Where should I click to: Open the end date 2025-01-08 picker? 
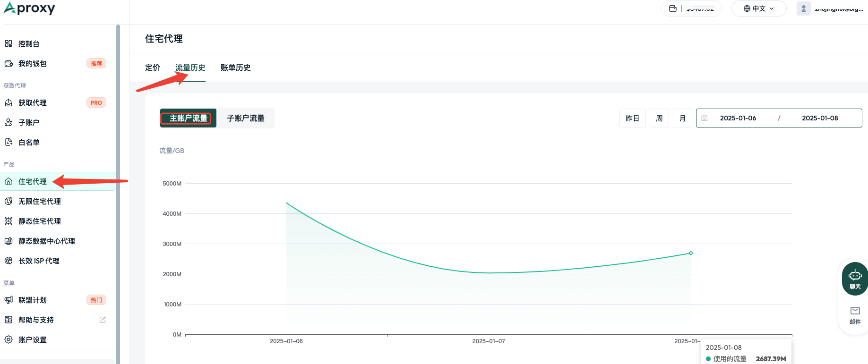click(820, 118)
